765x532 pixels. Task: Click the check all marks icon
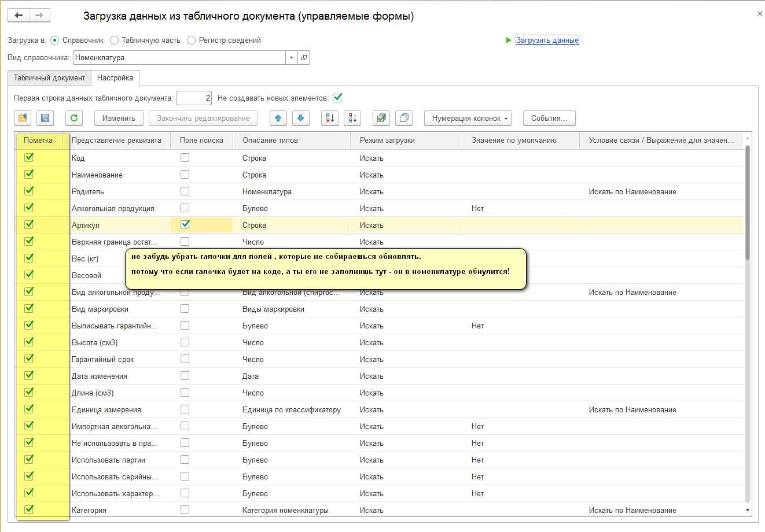(x=381, y=118)
